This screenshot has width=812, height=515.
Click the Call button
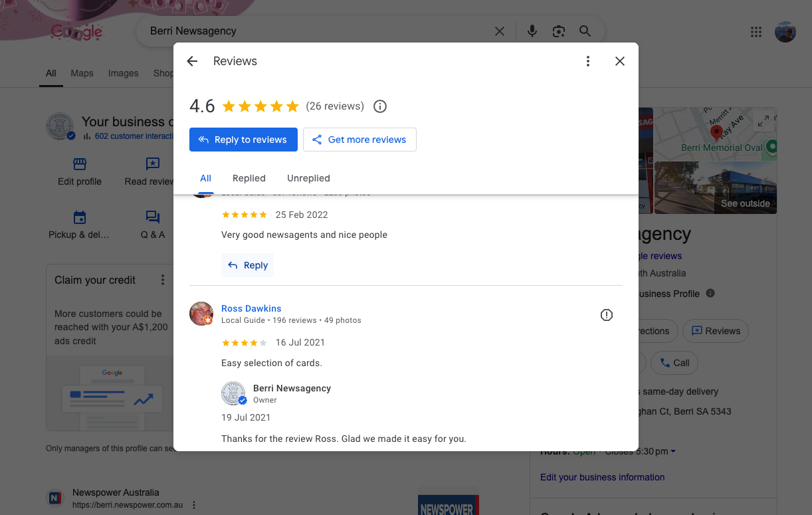pos(674,363)
